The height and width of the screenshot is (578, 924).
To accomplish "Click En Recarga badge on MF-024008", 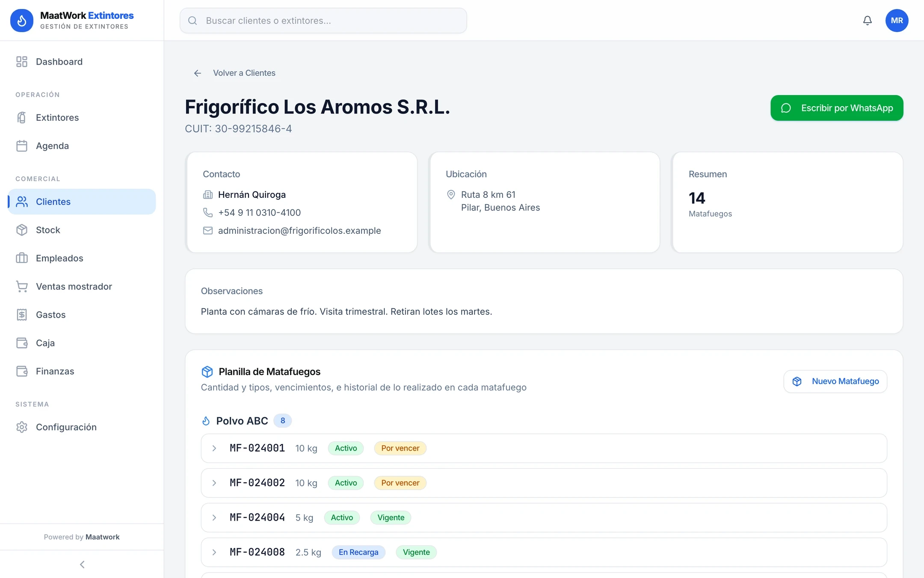I will point(358,552).
